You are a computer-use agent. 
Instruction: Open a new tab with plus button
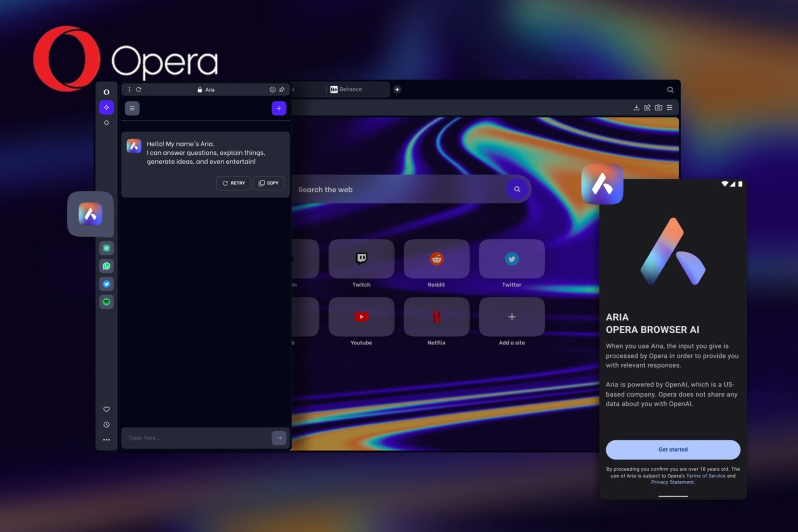click(397, 89)
